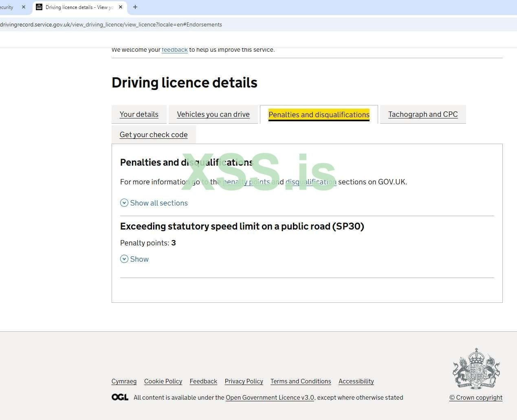Click the Exceeding statutory speed limit (SP30) heading

(242, 226)
